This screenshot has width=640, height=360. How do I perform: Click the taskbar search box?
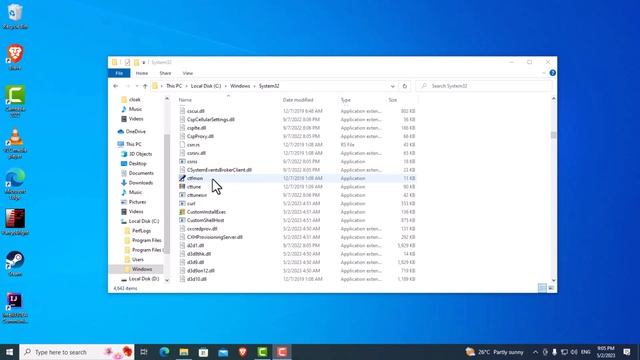[77, 352]
